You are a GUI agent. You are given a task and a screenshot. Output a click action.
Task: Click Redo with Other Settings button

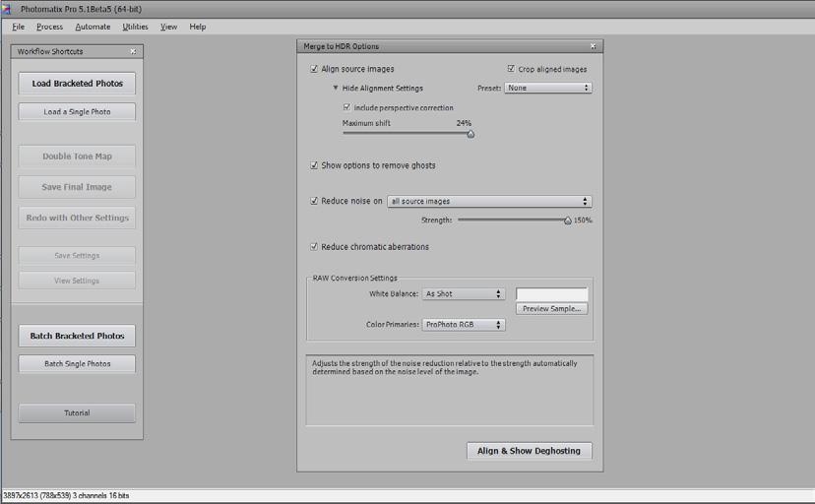[77, 218]
